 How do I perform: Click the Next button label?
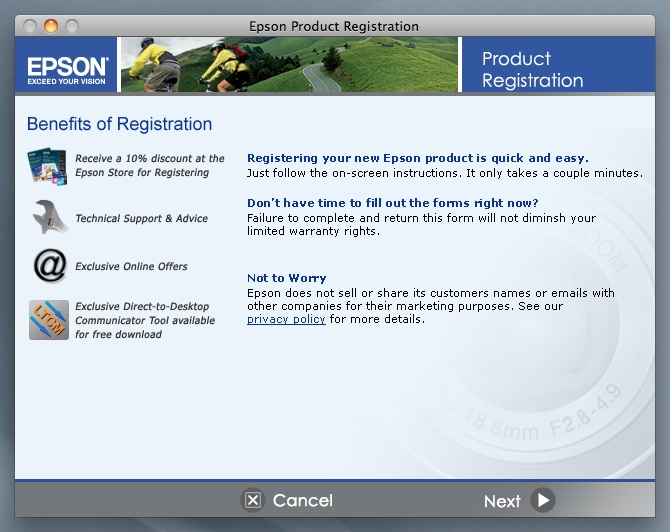(502, 501)
